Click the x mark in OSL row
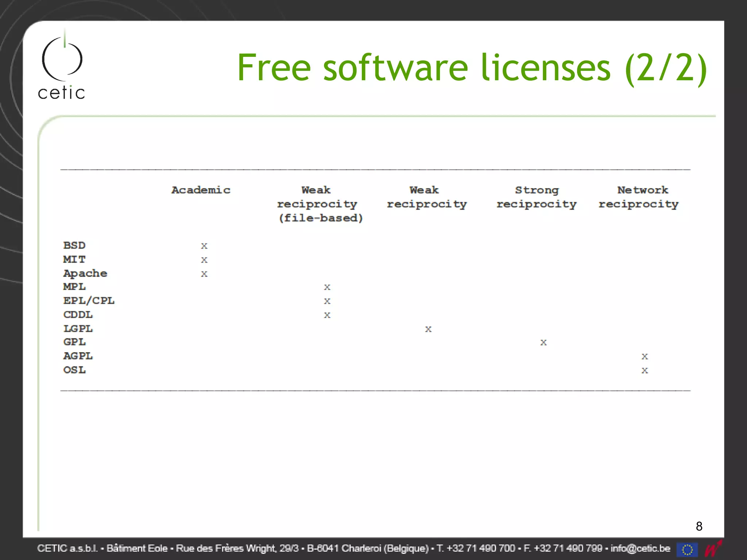This screenshot has width=747, height=560. click(x=645, y=370)
